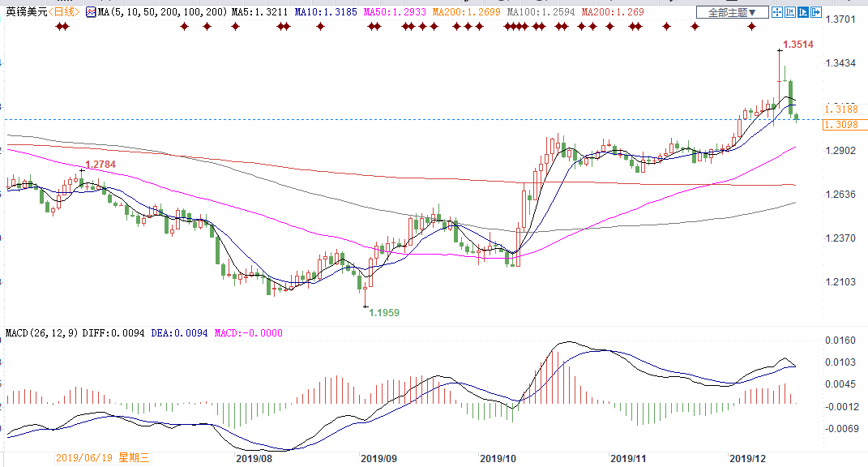The height and width of the screenshot is (467, 868).
Task: Click the 2019/12 time axis label
Action: coord(748,459)
